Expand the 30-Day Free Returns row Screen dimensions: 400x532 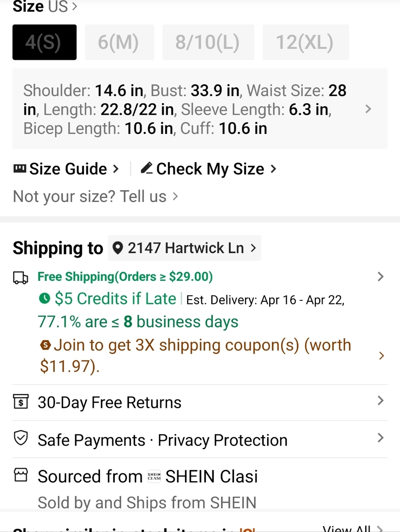tap(200, 402)
